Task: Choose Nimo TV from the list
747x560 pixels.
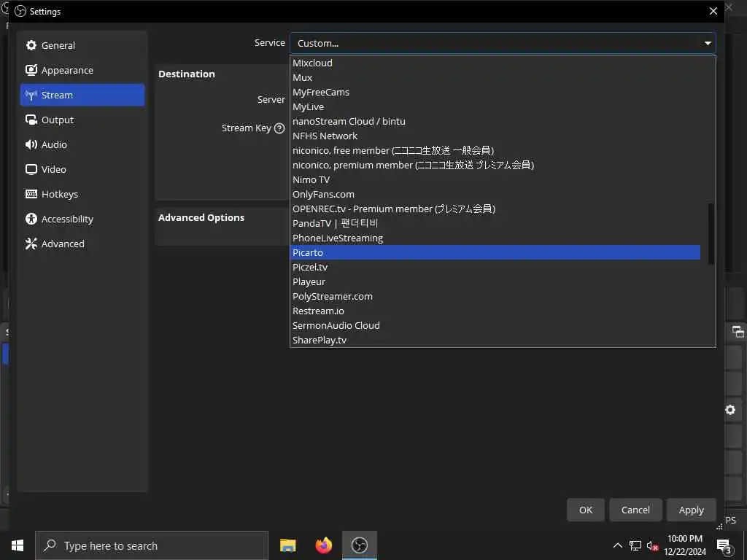Action: pyautogui.click(x=495, y=179)
